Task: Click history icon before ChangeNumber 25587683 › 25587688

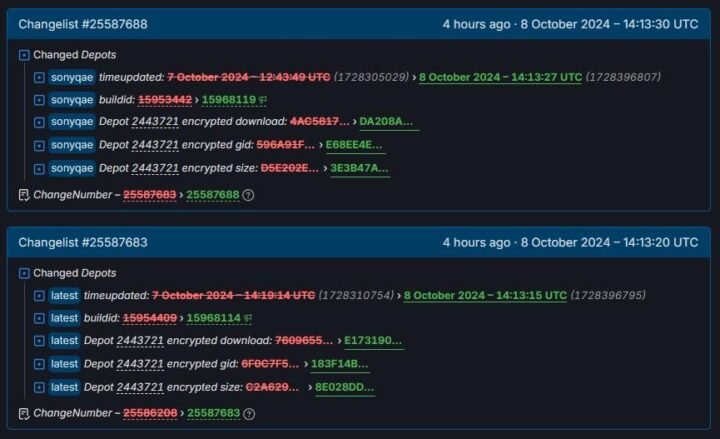Action: coord(24,195)
